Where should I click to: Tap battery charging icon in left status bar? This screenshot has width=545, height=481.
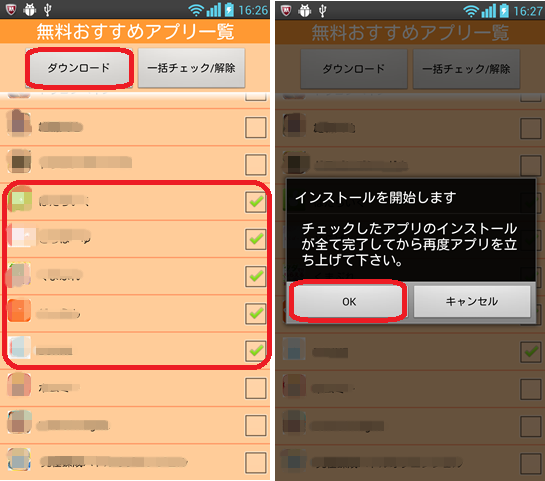[x=229, y=10]
